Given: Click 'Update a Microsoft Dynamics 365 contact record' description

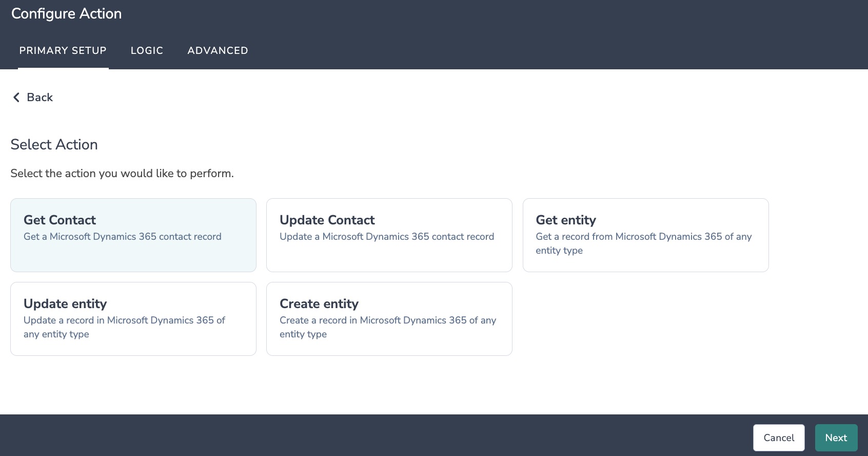Looking at the screenshot, I should [x=387, y=237].
